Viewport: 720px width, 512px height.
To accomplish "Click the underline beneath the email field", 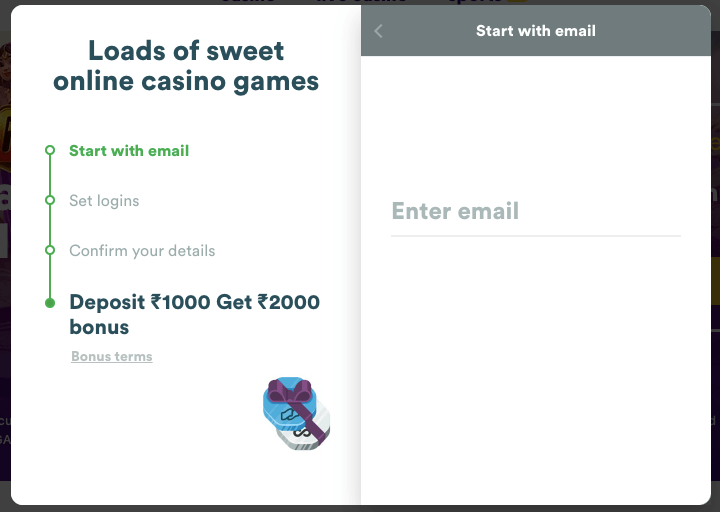I will (536, 236).
